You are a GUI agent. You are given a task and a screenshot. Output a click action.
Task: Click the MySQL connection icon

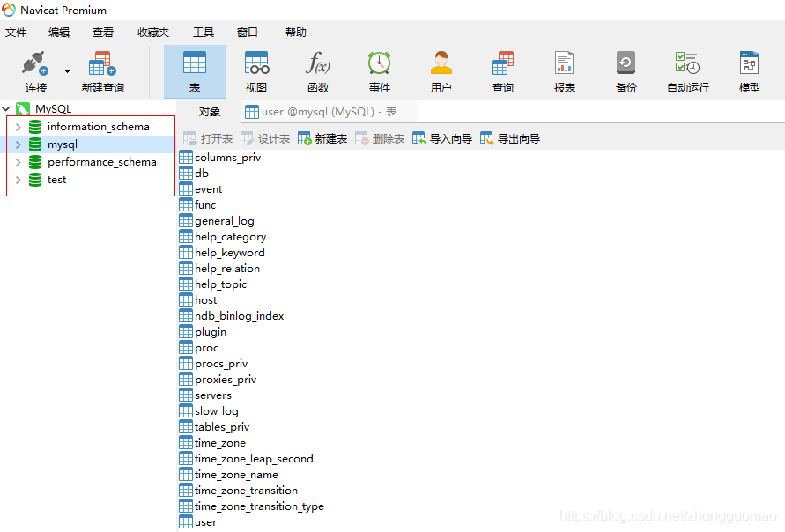(23, 108)
